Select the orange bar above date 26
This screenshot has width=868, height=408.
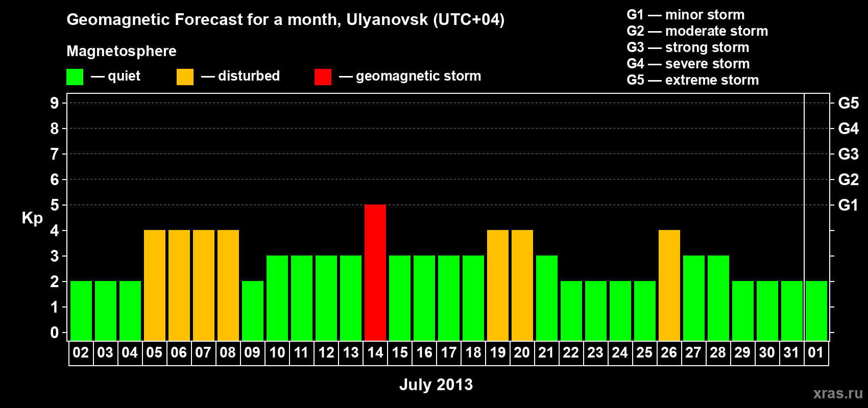tap(669, 285)
